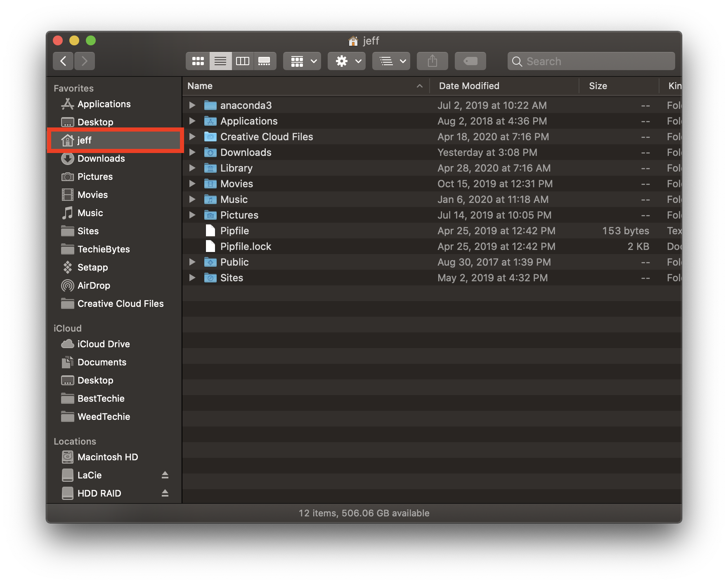
Task: Eject the HDD RAID drive
Action: click(165, 493)
